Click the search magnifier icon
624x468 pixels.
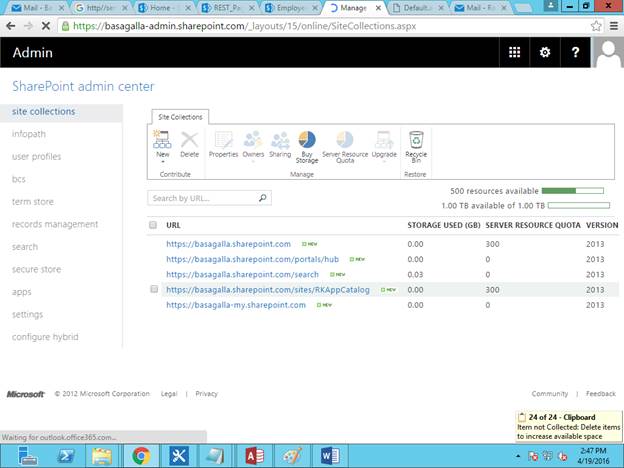coord(262,198)
